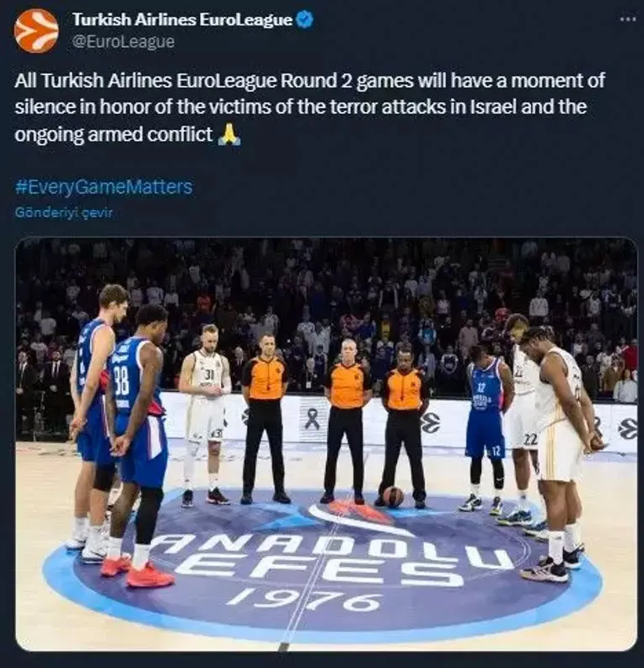The height and width of the screenshot is (668, 644).
Task: Open the @EuroLeague handle link
Action: [123, 42]
